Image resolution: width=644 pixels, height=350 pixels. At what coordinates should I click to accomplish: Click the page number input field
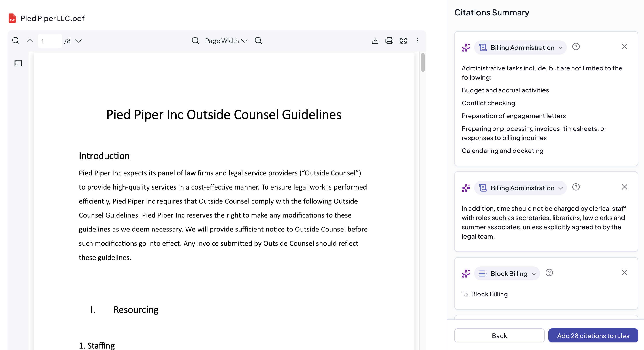point(50,41)
